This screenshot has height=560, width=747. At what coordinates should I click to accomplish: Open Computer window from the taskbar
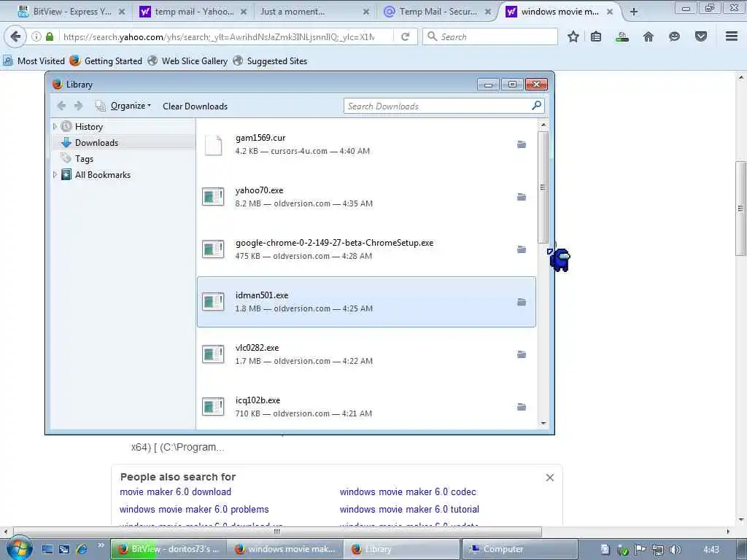pyautogui.click(x=519, y=549)
